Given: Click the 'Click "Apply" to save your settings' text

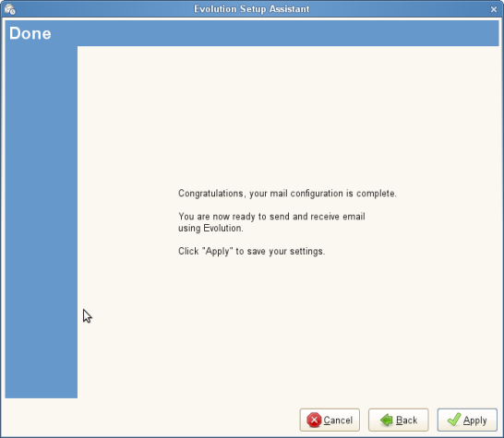Looking at the screenshot, I should coord(252,251).
